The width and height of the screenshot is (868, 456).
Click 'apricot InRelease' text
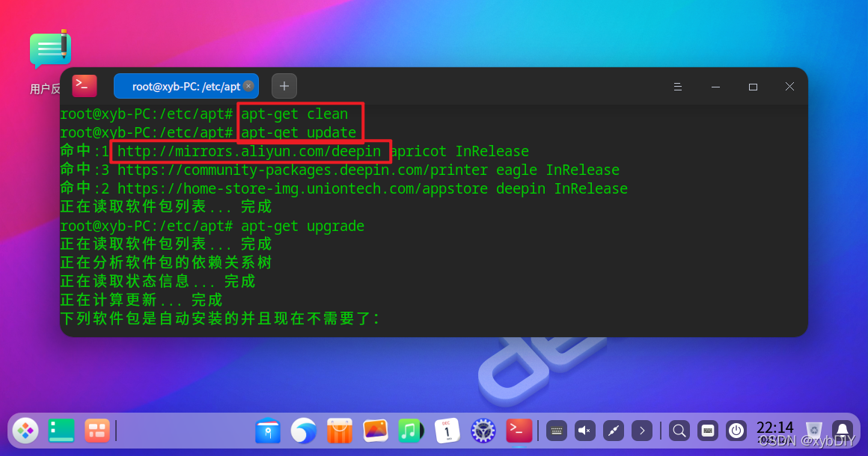(x=459, y=151)
